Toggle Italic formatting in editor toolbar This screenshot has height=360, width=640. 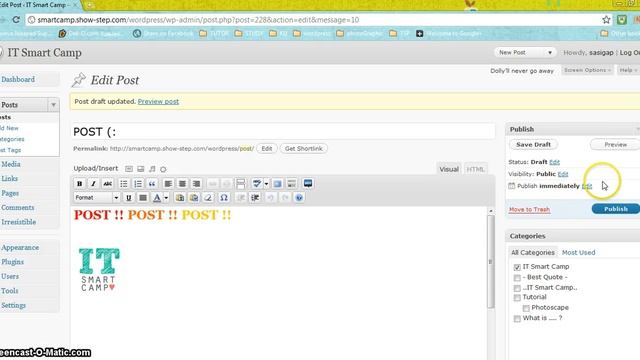coord(93,184)
